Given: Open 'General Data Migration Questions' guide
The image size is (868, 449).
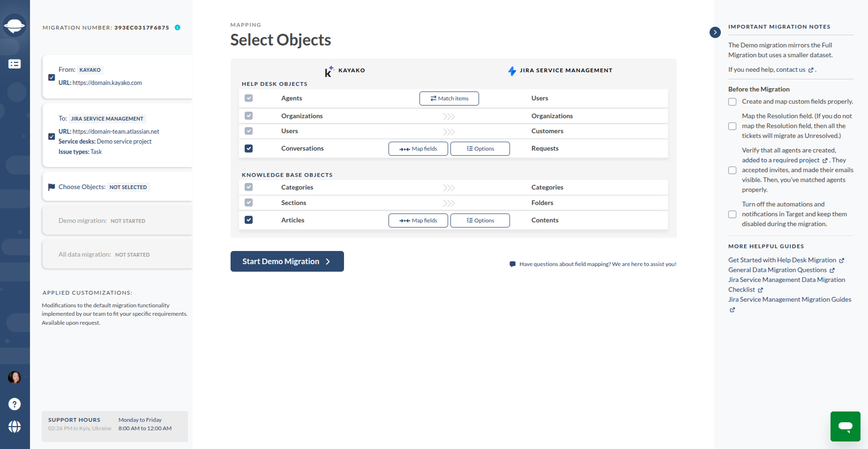Looking at the screenshot, I should coord(777,270).
